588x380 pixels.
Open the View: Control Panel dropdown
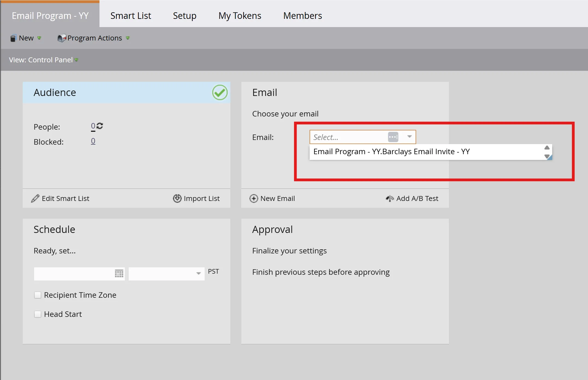click(x=43, y=60)
